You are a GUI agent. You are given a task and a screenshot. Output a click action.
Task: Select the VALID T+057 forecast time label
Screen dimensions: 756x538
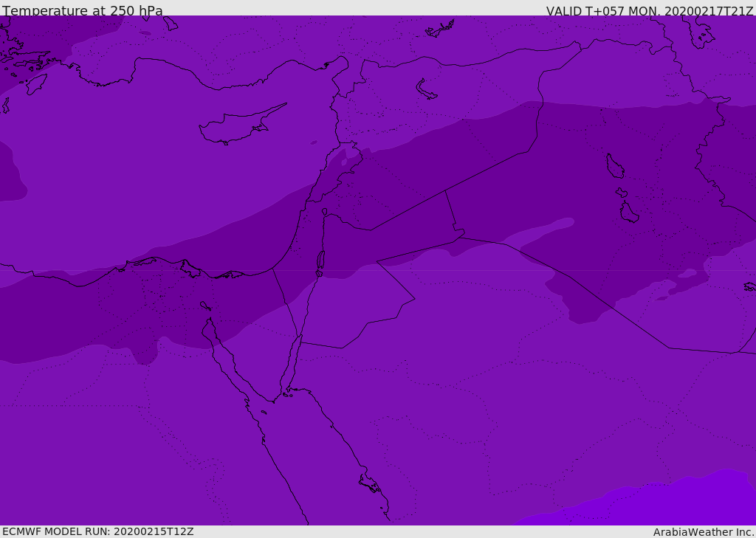tap(649, 11)
